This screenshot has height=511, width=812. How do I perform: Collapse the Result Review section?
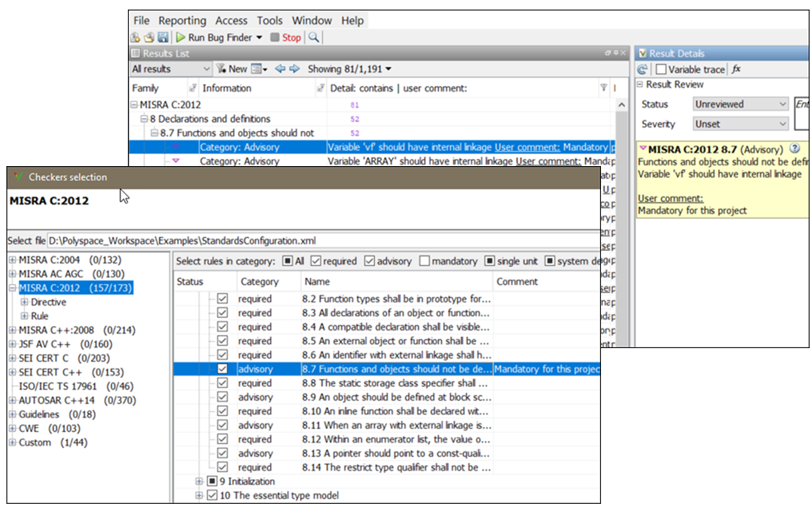[x=640, y=85]
